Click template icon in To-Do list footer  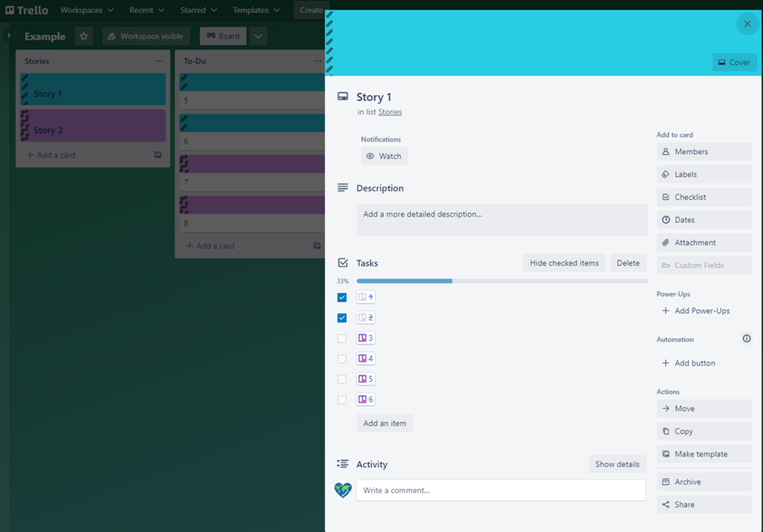[x=317, y=246]
